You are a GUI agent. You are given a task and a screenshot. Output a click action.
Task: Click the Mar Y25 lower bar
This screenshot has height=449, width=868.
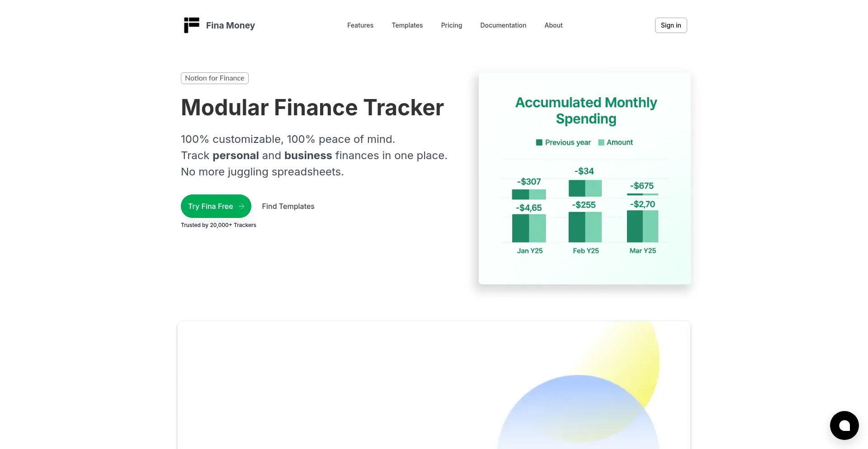pos(642,226)
